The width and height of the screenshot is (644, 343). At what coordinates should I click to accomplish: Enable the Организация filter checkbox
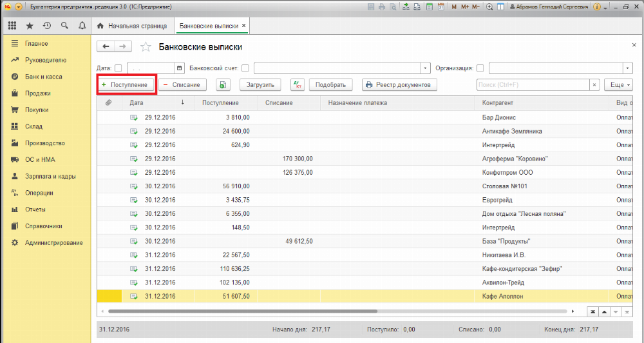[x=479, y=68]
